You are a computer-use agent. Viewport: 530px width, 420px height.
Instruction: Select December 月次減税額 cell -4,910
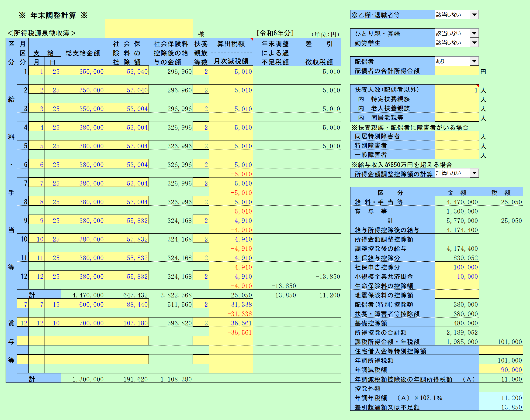231,285
